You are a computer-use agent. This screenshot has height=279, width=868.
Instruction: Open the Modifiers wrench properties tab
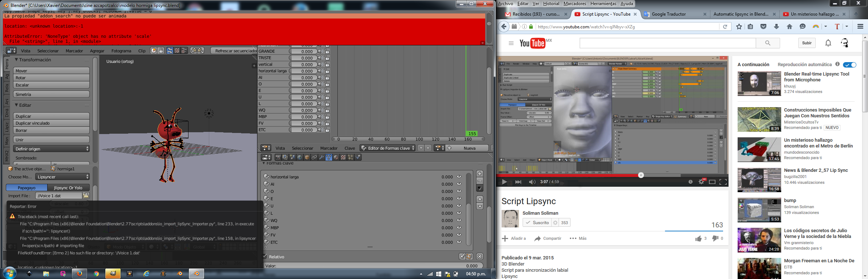tap(321, 157)
